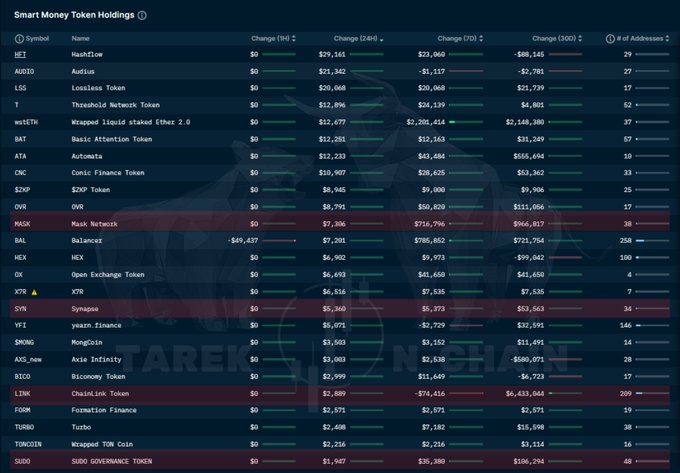Viewport: 680px width, 473px height.
Task: Click the Axie Infinity name
Action: 97,359
